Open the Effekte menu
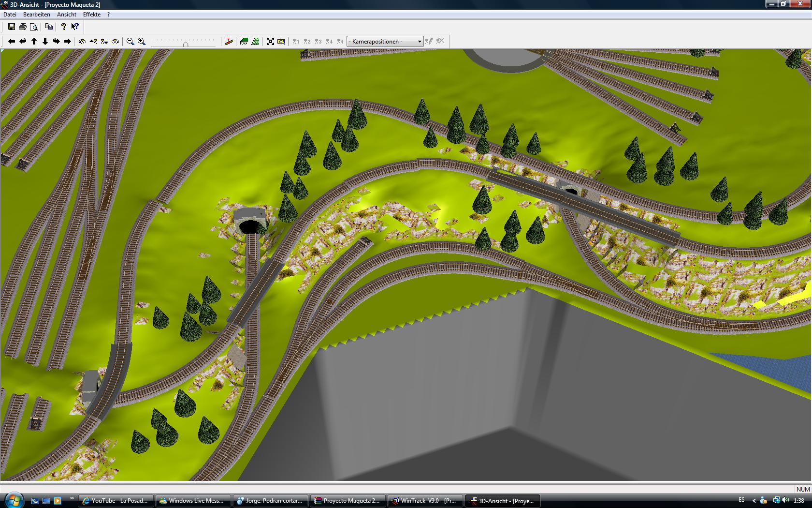 pos(92,15)
